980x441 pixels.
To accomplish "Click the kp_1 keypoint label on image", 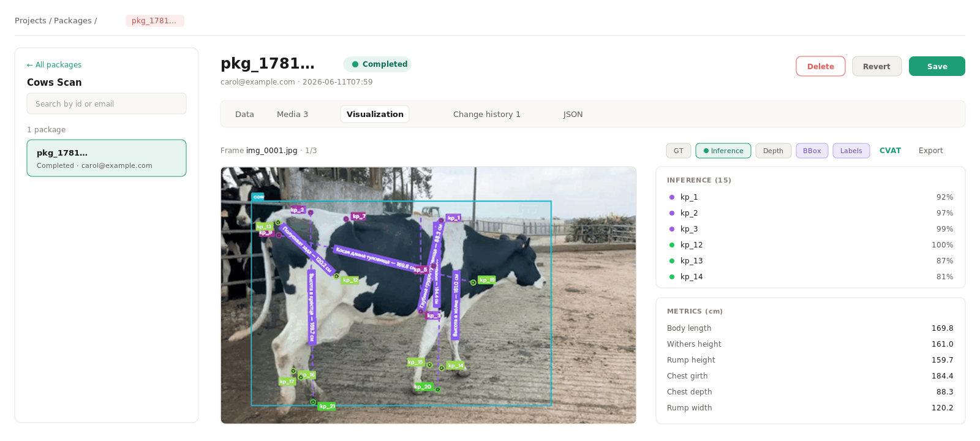I will point(453,218).
